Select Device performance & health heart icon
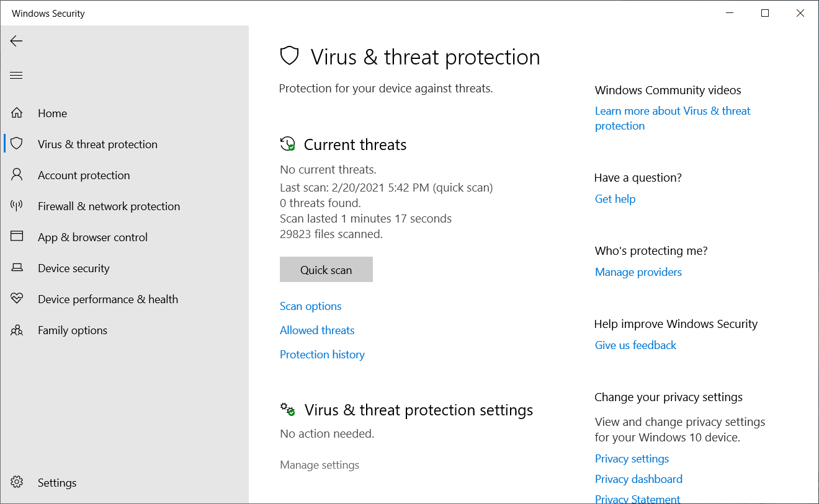This screenshot has width=819, height=504. coord(17,299)
